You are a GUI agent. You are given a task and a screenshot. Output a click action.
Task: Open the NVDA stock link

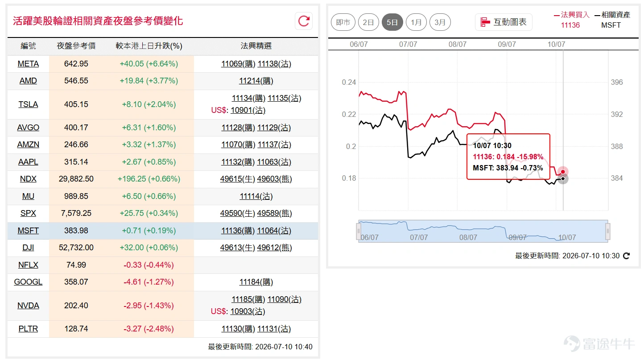[x=28, y=306]
